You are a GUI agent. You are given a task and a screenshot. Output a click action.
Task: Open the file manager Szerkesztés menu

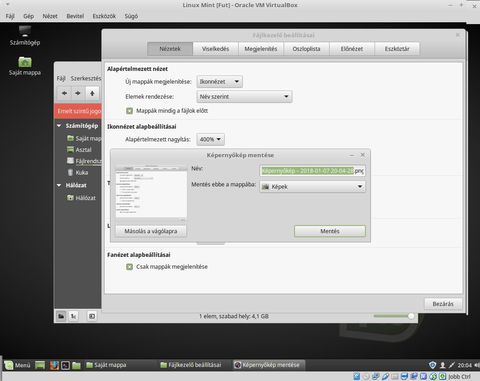tap(86, 78)
